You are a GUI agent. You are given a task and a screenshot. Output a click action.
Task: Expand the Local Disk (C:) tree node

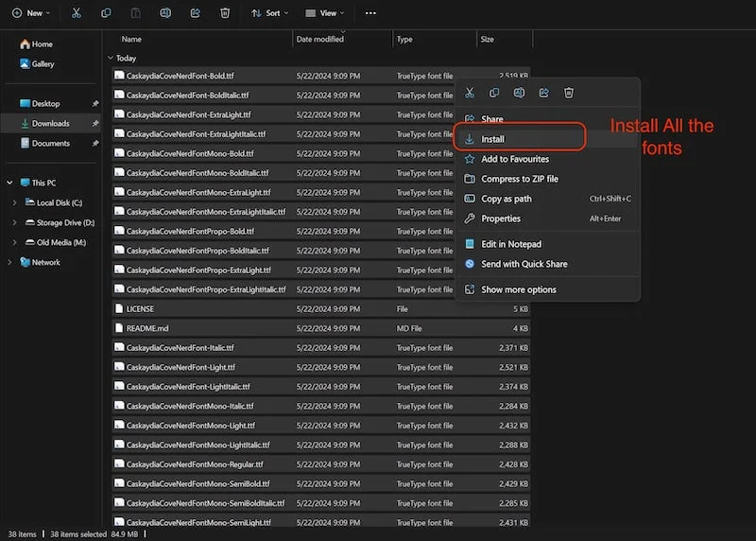point(14,202)
